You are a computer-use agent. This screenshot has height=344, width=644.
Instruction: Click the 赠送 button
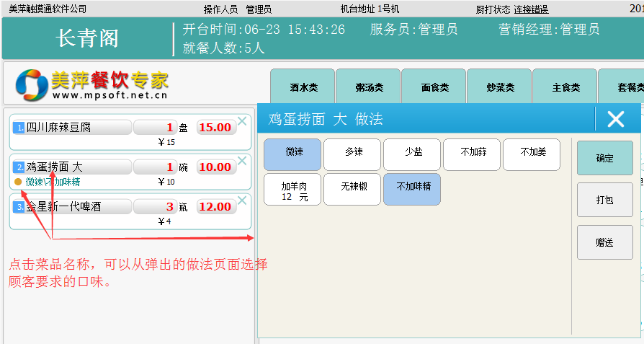604,242
